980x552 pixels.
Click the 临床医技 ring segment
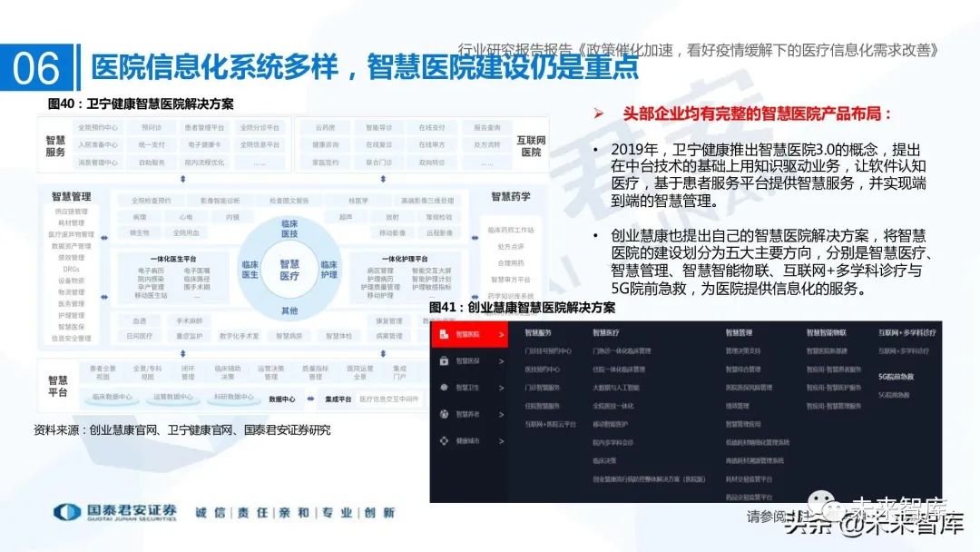289,228
